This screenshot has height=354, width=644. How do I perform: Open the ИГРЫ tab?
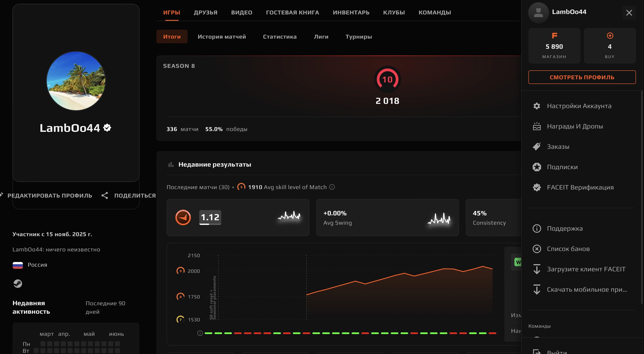coord(171,13)
